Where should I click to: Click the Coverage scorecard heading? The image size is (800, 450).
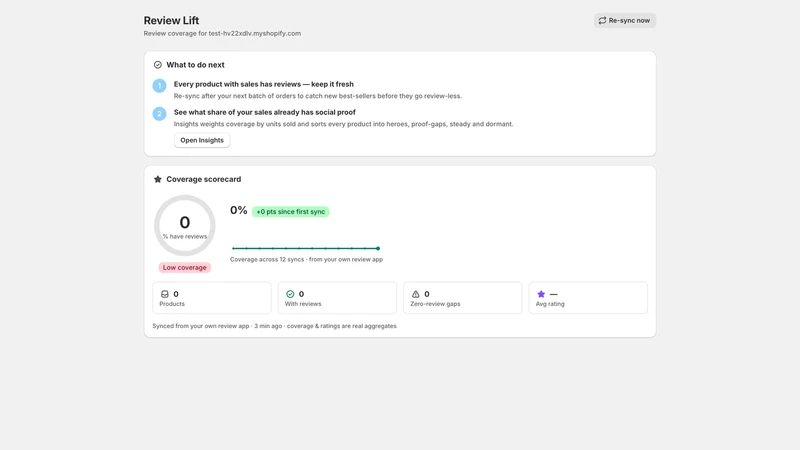[204, 179]
